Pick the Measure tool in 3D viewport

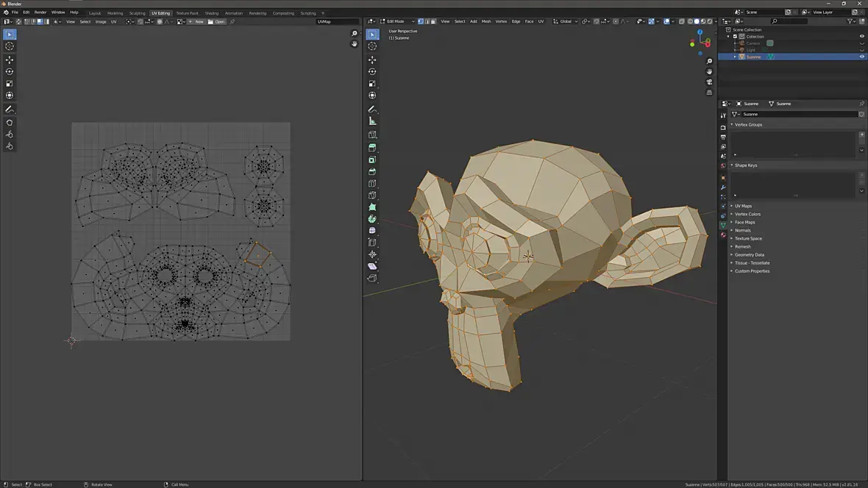(372, 121)
